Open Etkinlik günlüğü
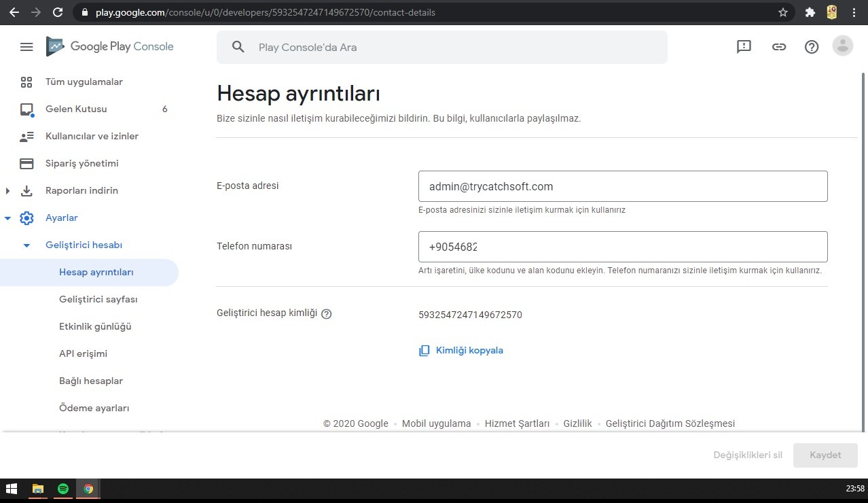This screenshot has width=868, height=503. [x=95, y=327]
